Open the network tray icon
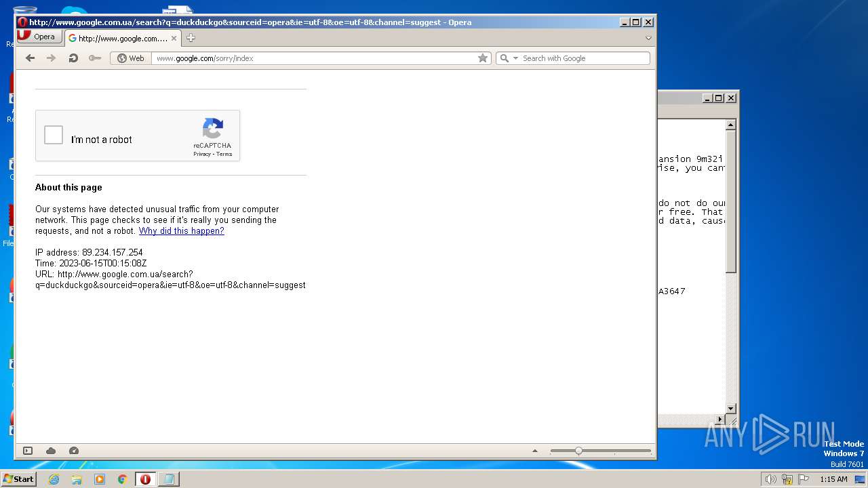The width and height of the screenshot is (868, 488). point(787,479)
